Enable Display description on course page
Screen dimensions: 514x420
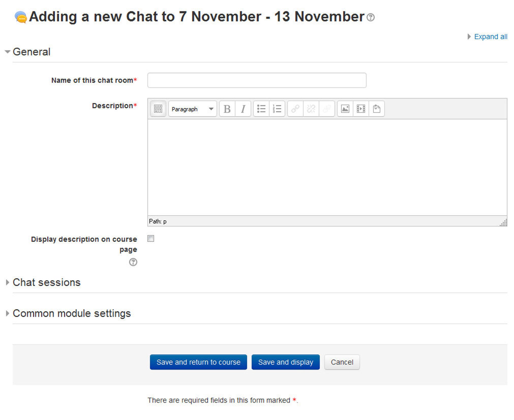point(151,238)
